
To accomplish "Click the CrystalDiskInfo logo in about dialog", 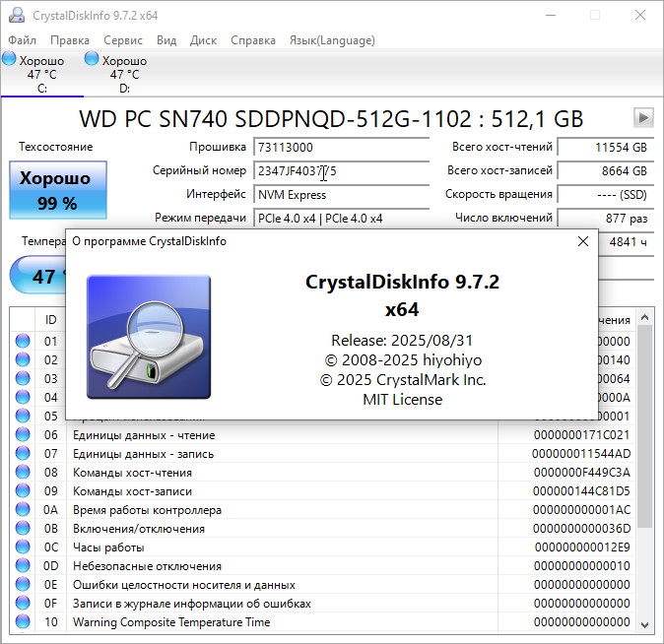I will pos(149,337).
